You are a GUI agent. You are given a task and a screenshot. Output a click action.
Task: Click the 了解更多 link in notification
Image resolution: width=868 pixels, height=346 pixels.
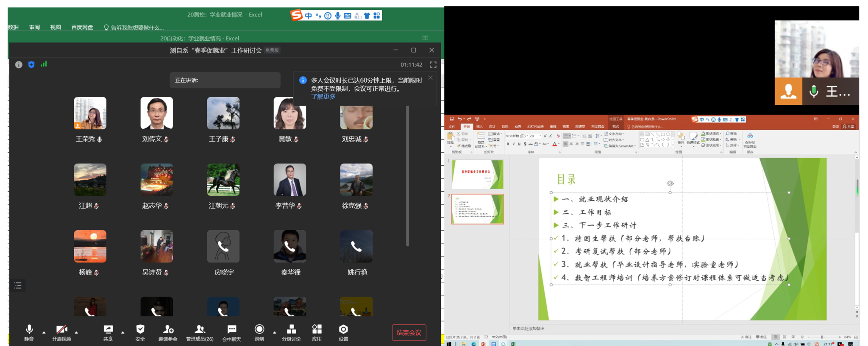coord(323,97)
